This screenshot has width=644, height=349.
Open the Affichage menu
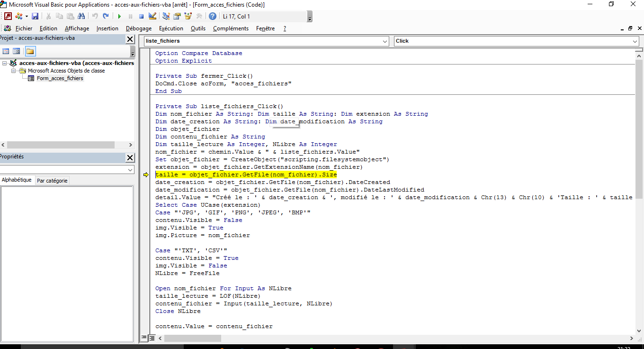[x=77, y=28]
